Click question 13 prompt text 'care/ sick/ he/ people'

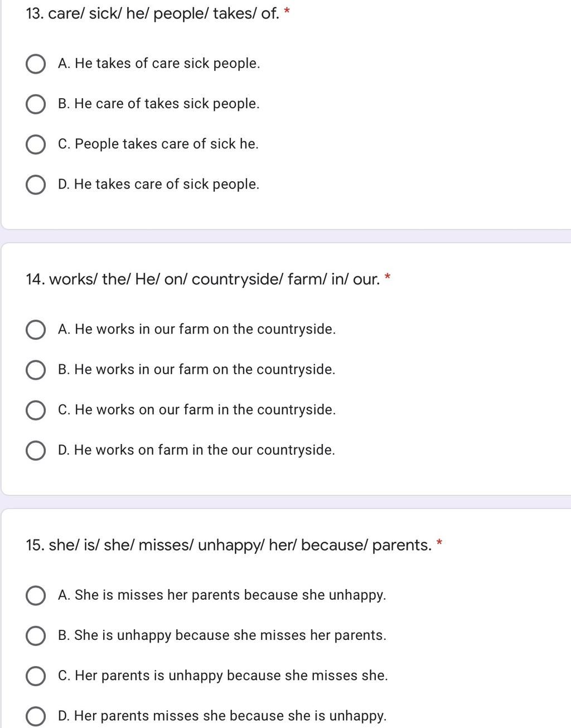(128, 13)
